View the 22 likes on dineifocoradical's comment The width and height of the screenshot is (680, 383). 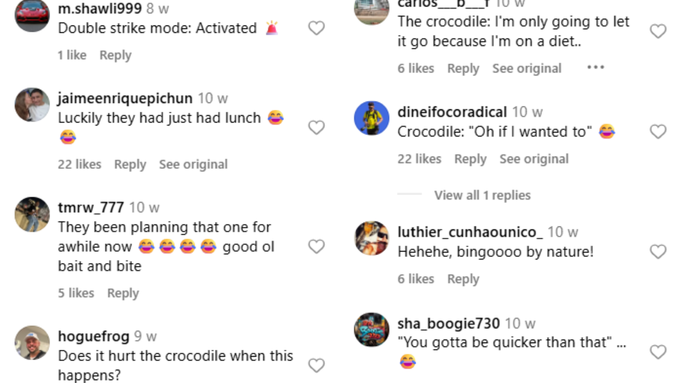[419, 159]
